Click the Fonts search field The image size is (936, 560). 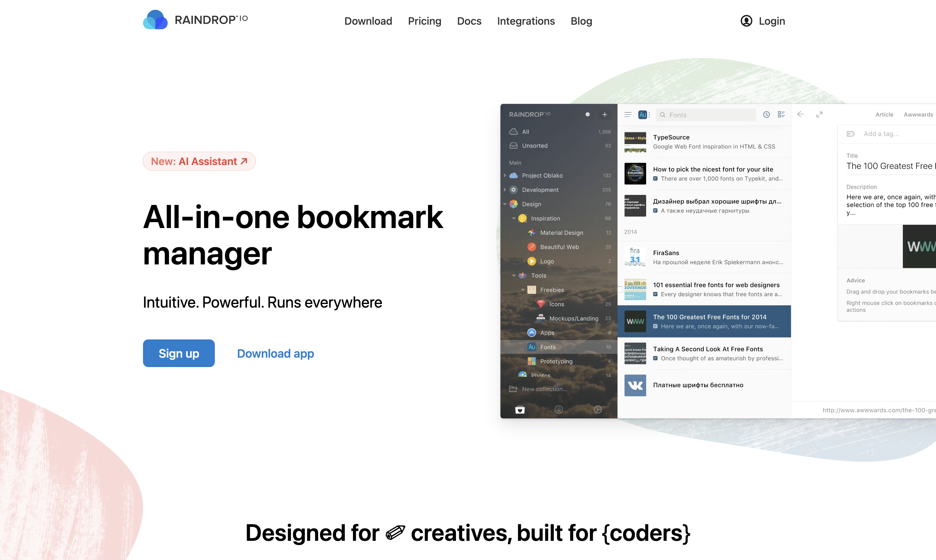(x=706, y=115)
